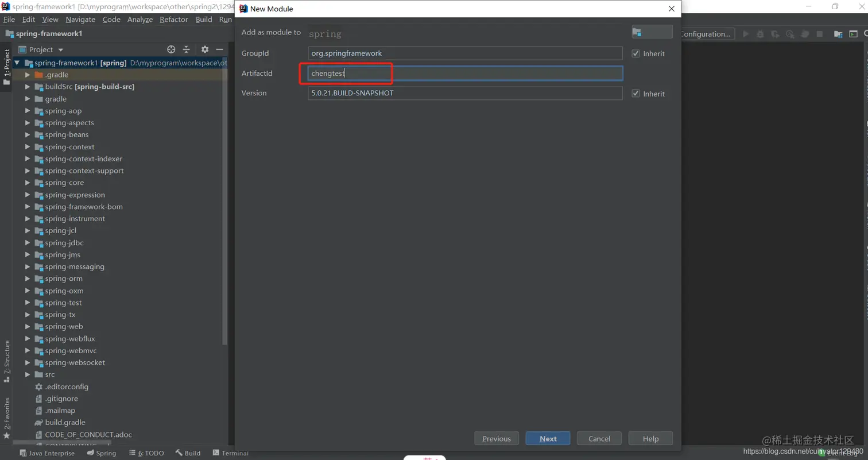The height and width of the screenshot is (460, 868).
Task: Open the 6: TODO tool window tab
Action: (x=146, y=453)
